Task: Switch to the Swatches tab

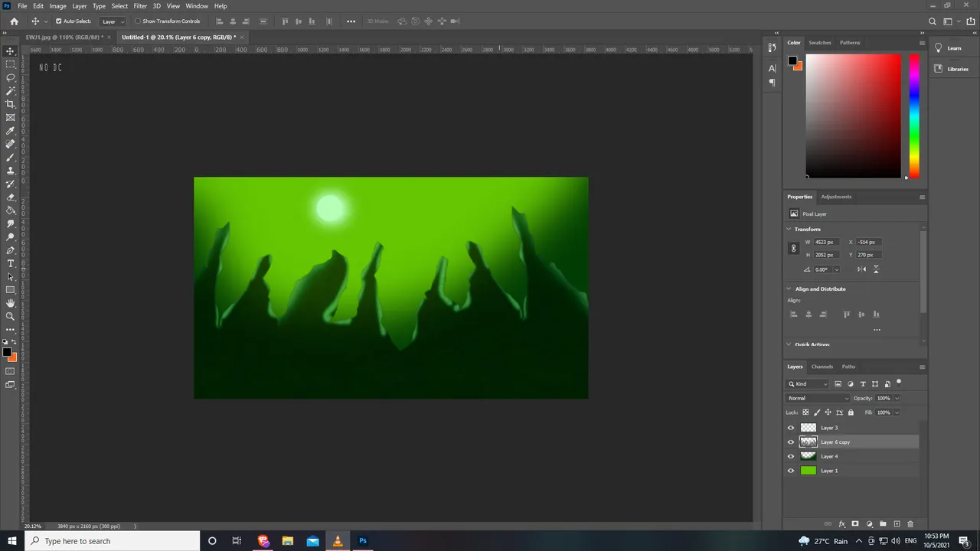Action: point(820,43)
